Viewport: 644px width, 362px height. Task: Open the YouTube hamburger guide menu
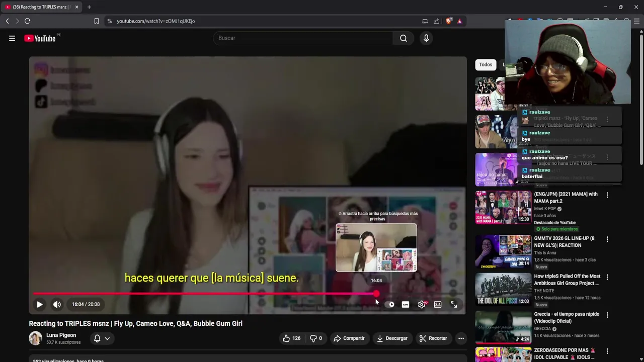[12, 38]
